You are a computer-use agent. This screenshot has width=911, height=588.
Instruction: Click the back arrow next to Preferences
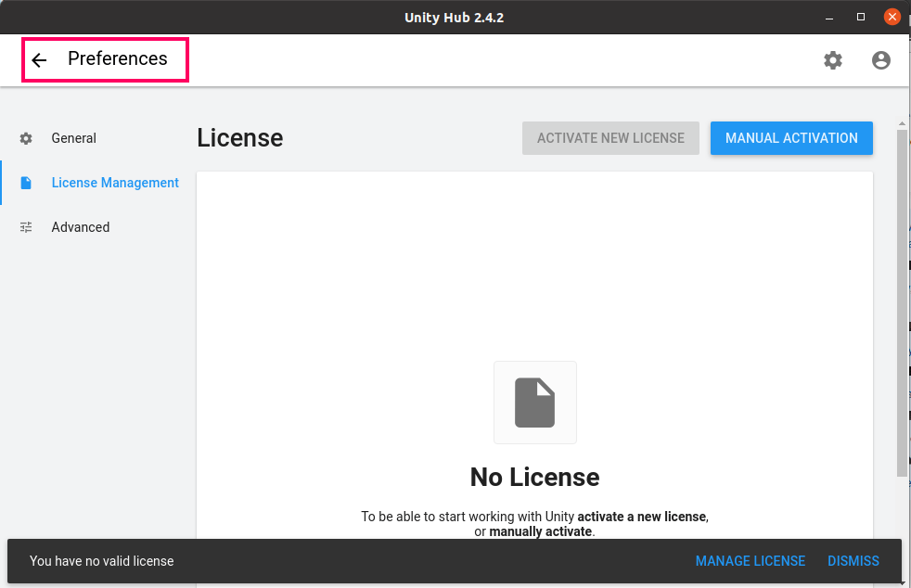coord(39,60)
